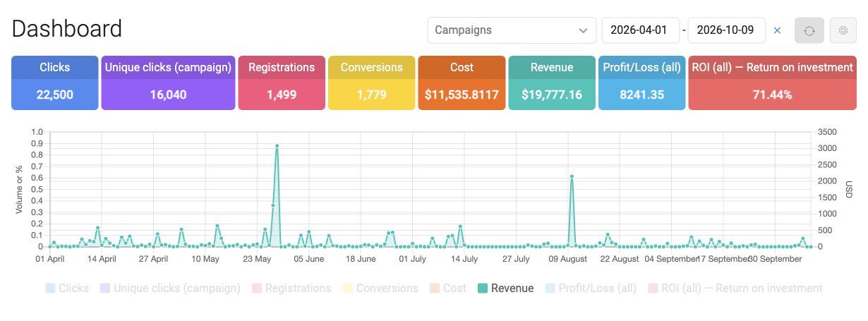The height and width of the screenshot is (321, 868).
Task: Click the Dashboard page heading
Action: click(67, 29)
